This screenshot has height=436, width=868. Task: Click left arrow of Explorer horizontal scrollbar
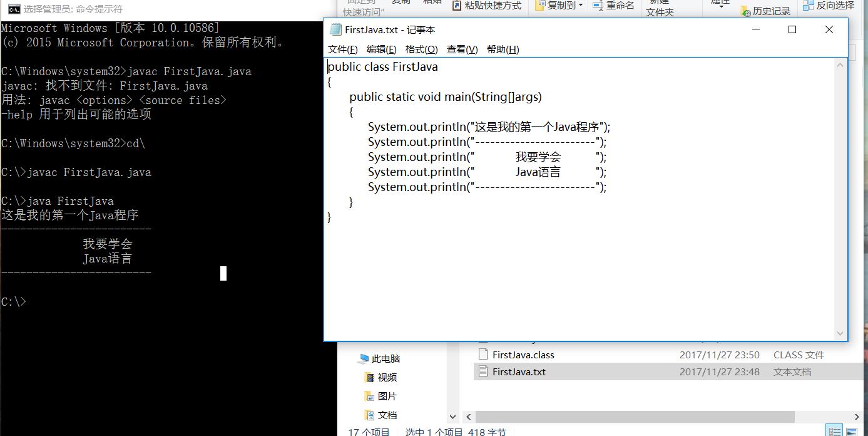(x=467, y=417)
